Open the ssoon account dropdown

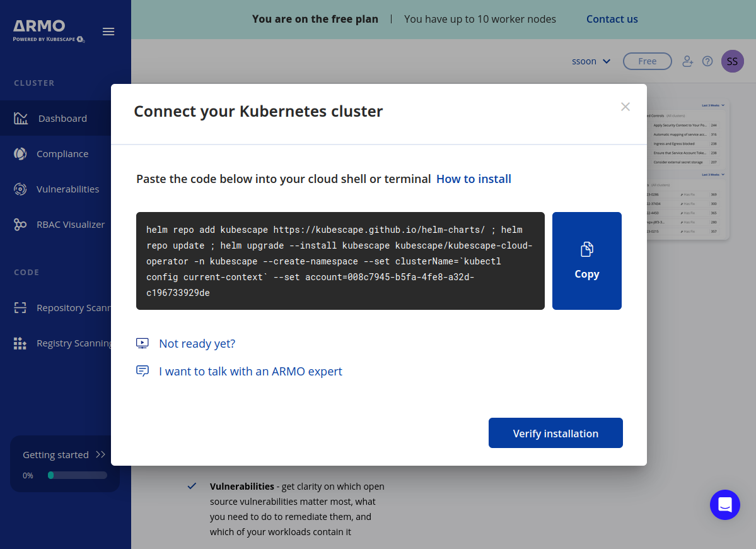591,61
